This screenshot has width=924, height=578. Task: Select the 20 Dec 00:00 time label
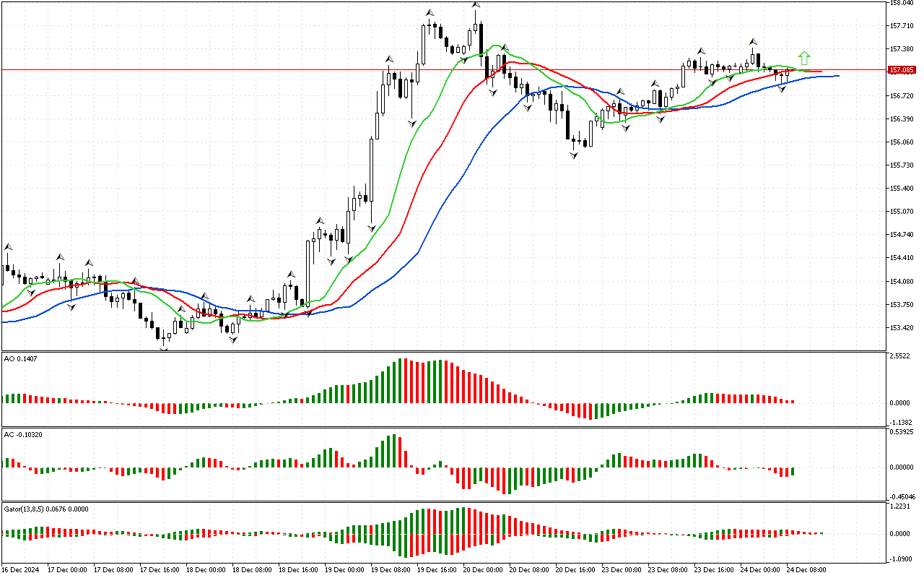(x=483, y=570)
